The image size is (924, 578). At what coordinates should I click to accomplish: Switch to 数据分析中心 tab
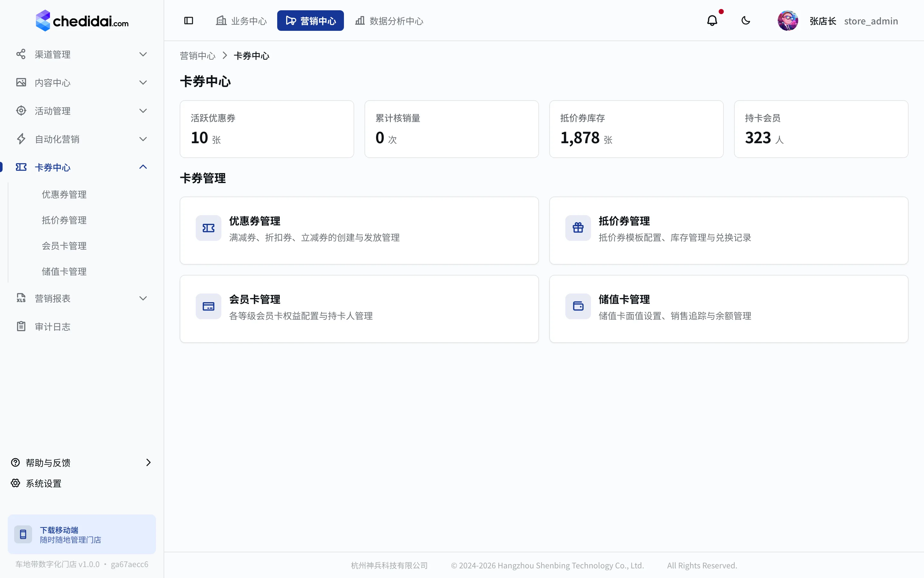click(389, 21)
